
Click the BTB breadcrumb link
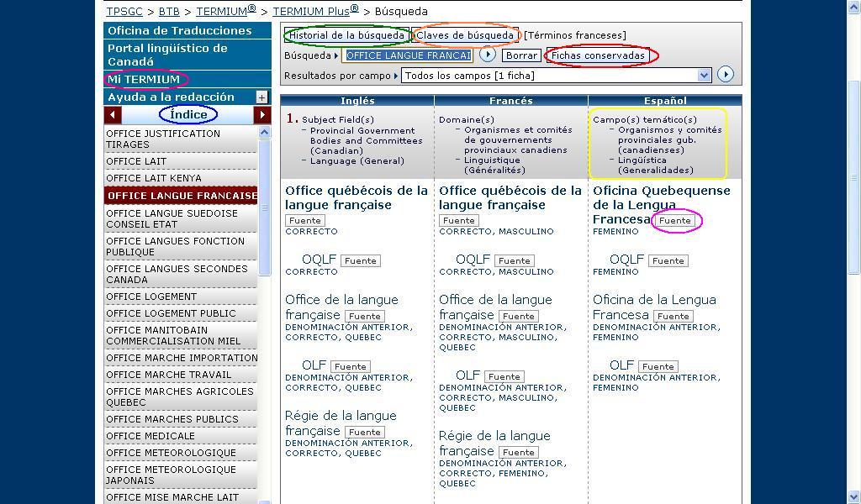coord(169,12)
